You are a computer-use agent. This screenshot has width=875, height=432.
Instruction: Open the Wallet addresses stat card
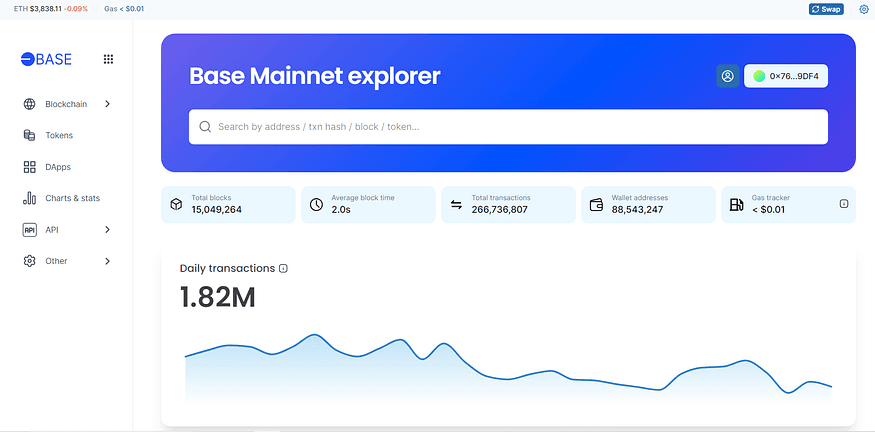(648, 205)
